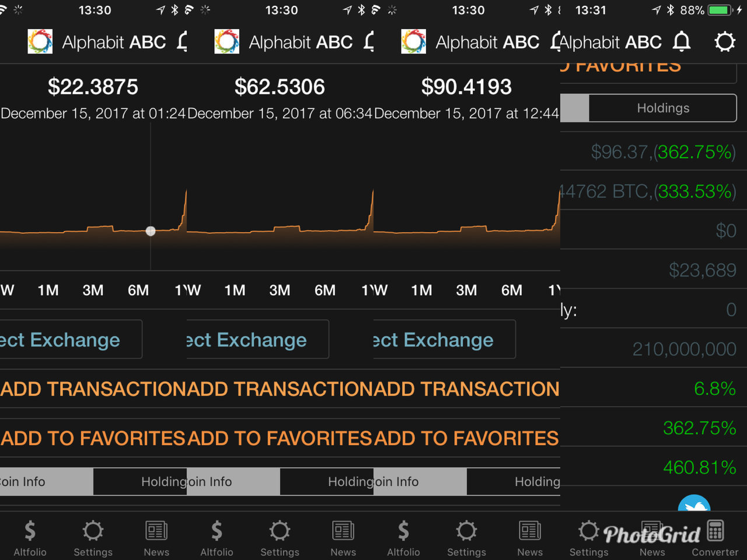The height and width of the screenshot is (560, 747).
Task: Tap the Twitter bird icon
Action: tap(694, 505)
